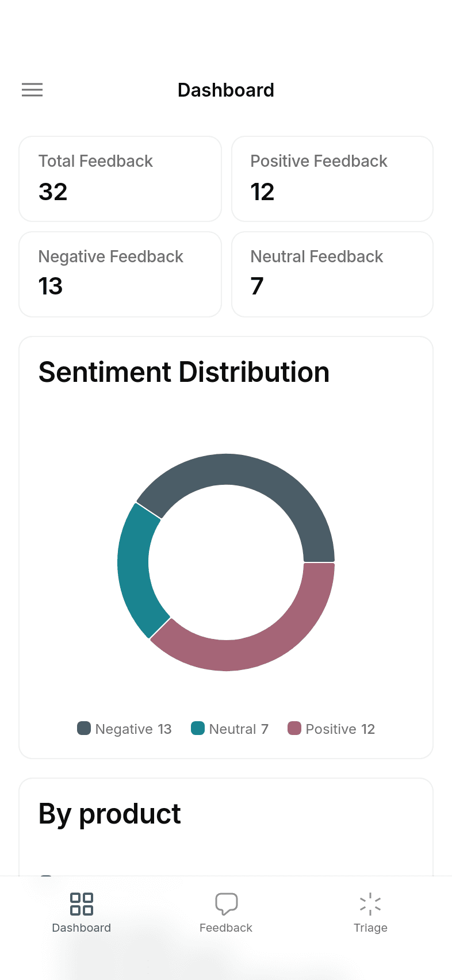Click the teal Neutral donut segment
452x980 pixels.
click(136, 569)
